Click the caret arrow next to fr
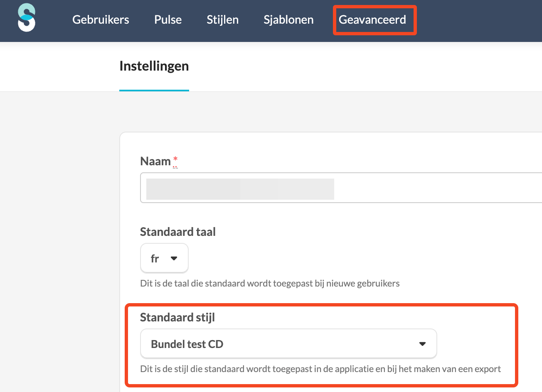Image resolution: width=542 pixels, height=392 pixels. coord(174,258)
